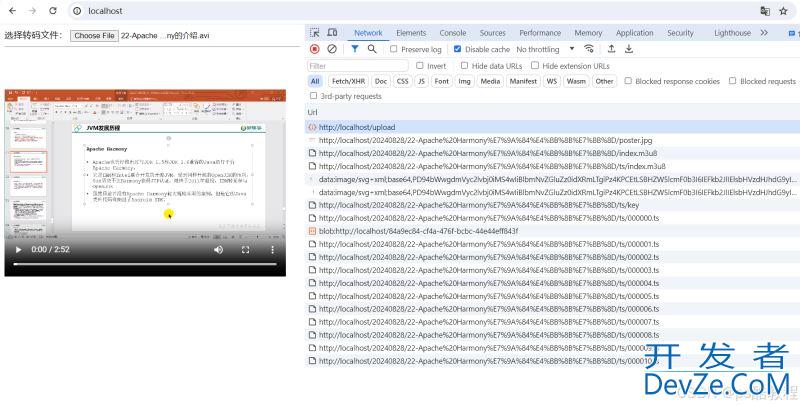The height and width of the screenshot is (406, 800).
Task: Filter requests by Fetch/XHR
Action: coord(348,81)
